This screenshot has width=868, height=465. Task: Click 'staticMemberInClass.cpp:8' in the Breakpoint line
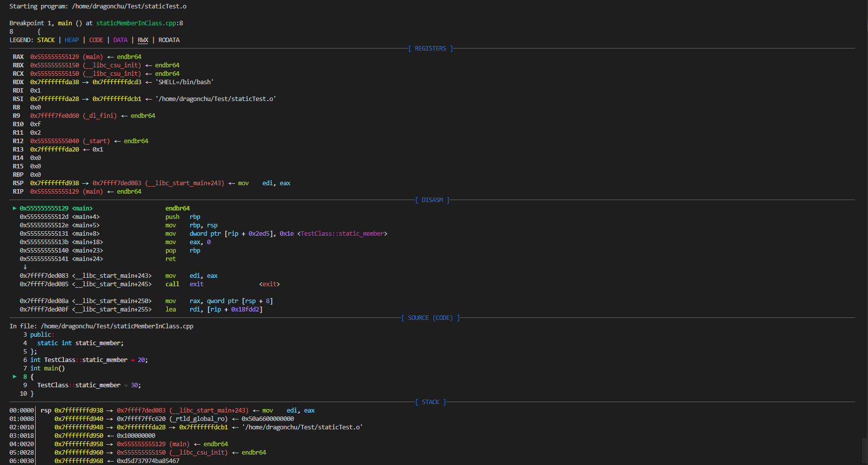click(x=140, y=23)
